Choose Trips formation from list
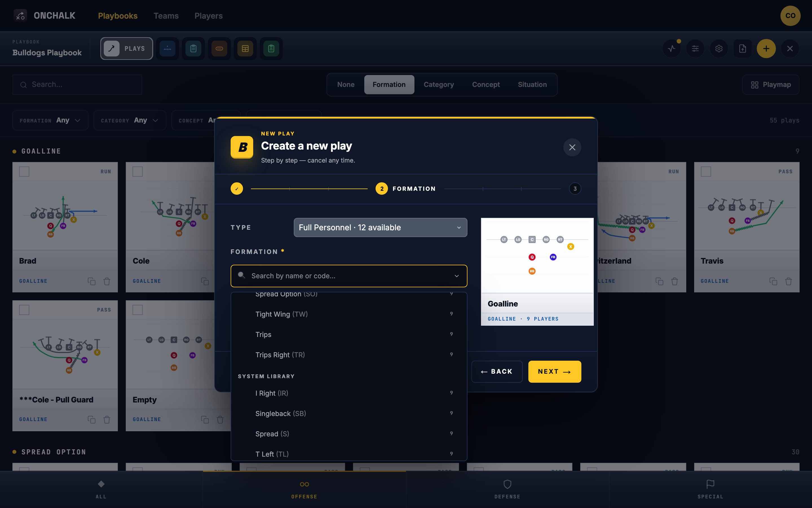812x508 pixels. click(x=349, y=334)
